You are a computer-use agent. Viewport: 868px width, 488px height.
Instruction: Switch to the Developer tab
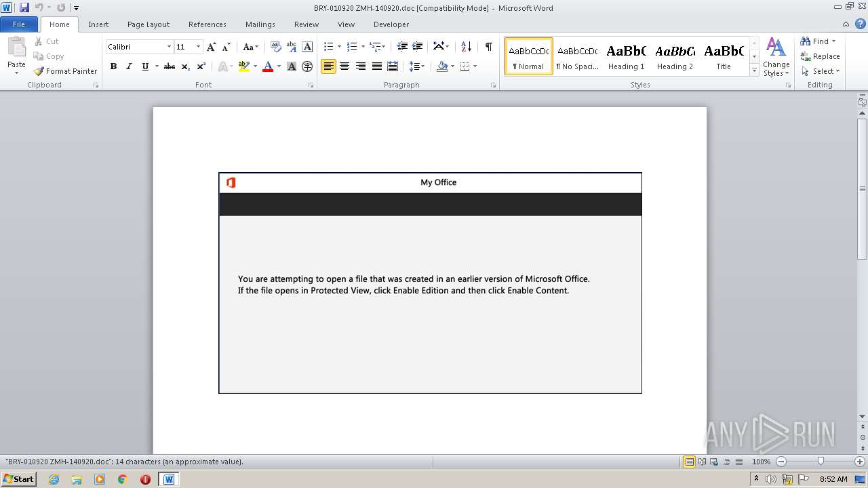391,24
